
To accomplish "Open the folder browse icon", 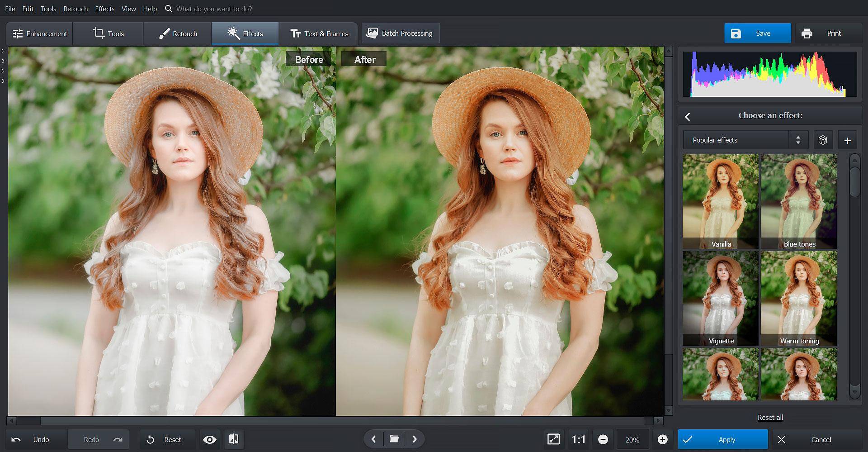I will tap(394, 439).
